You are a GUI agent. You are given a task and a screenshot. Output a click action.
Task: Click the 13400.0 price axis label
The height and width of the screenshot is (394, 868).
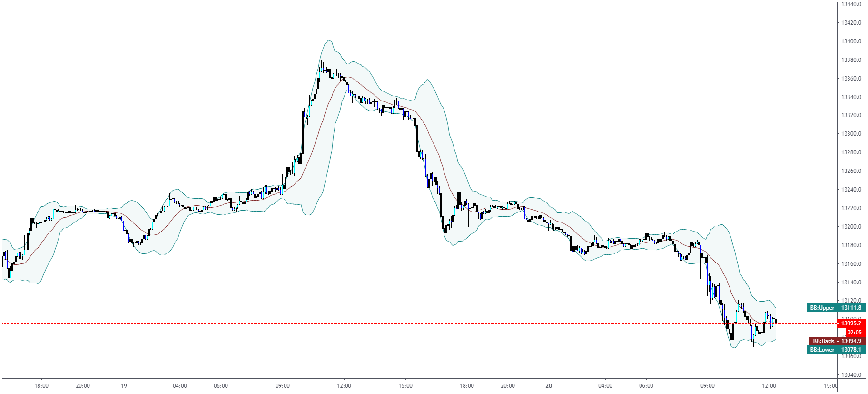[x=851, y=41]
